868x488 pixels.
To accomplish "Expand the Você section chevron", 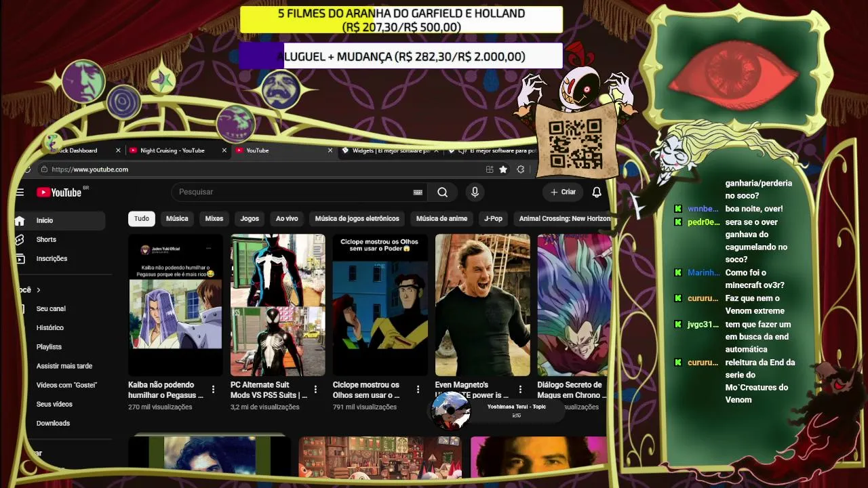I will tap(38, 290).
